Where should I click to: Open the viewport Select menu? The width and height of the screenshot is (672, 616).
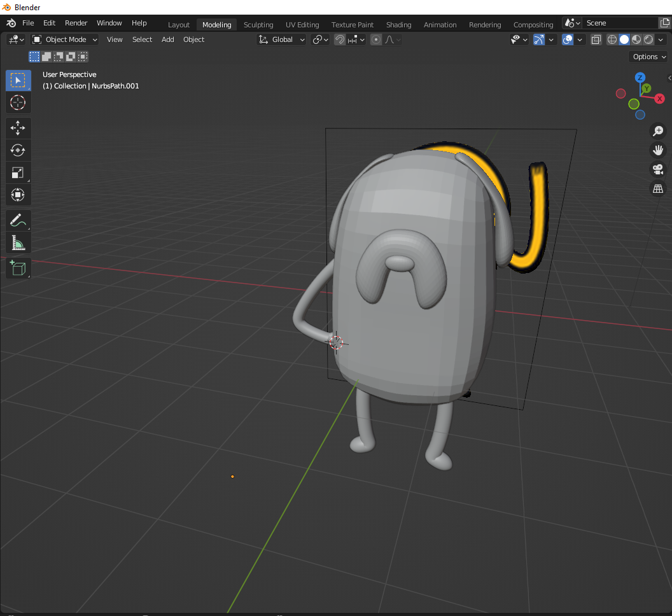143,40
